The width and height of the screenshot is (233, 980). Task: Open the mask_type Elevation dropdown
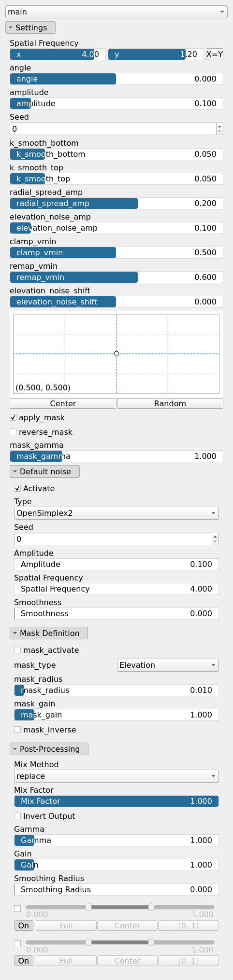[168, 665]
